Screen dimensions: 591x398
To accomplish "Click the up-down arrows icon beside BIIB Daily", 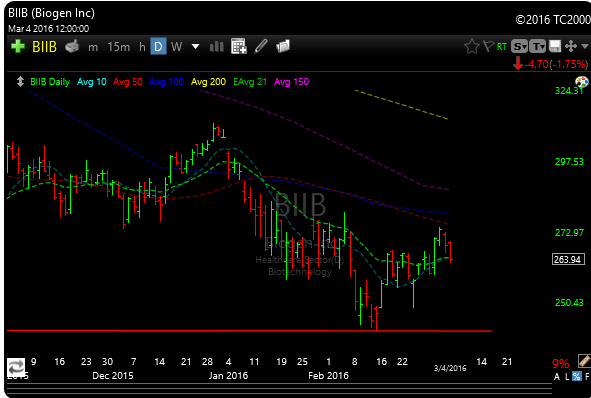I will point(20,82).
